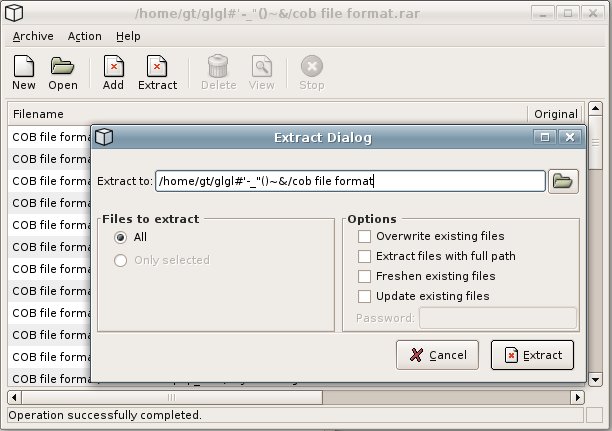This screenshot has height=431, width=612.
Task: Click the Extract Dialog title bar box icon
Action: [104, 137]
